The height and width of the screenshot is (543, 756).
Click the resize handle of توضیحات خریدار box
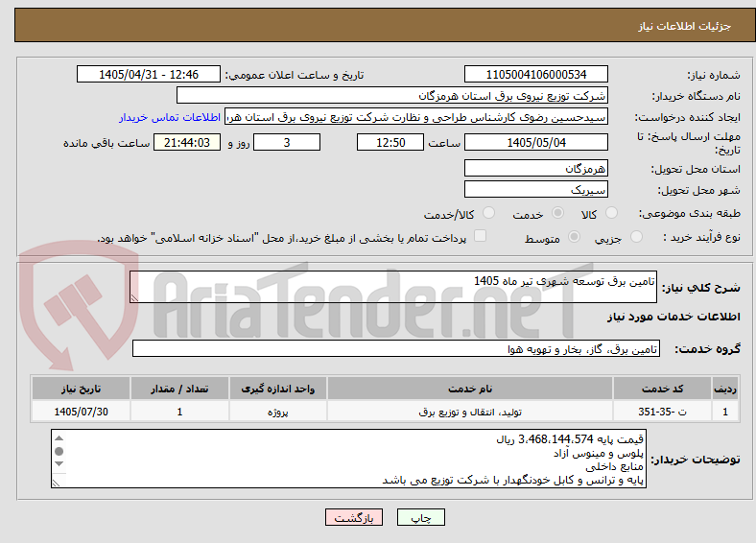click(x=56, y=483)
